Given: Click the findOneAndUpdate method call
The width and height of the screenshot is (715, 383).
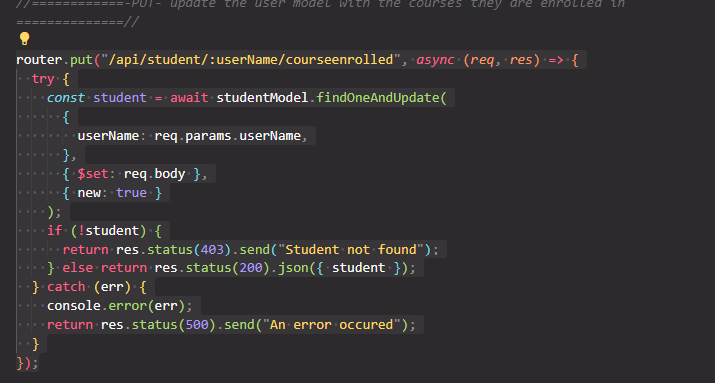Looking at the screenshot, I should [x=378, y=98].
